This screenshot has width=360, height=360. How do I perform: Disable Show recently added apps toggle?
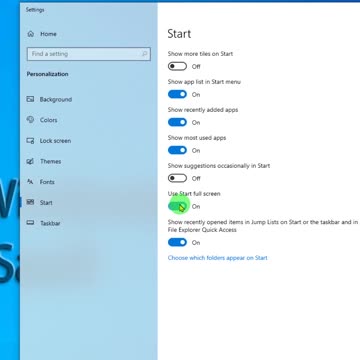(x=177, y=122)
